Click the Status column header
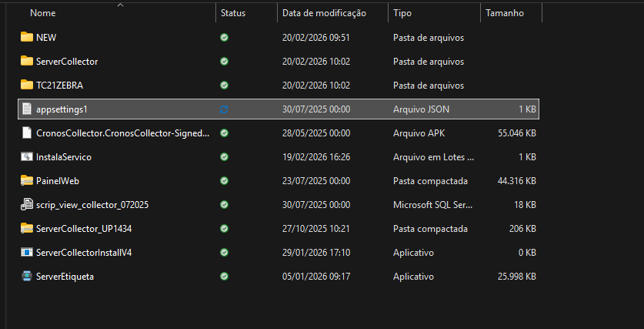Viewport: 644px width, 329px height. tap(233, 13)
